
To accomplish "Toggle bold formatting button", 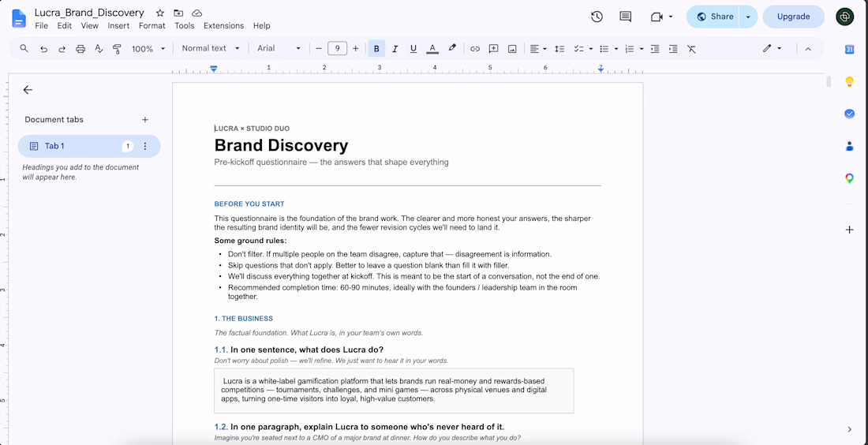I will click(x=376, y=49).
